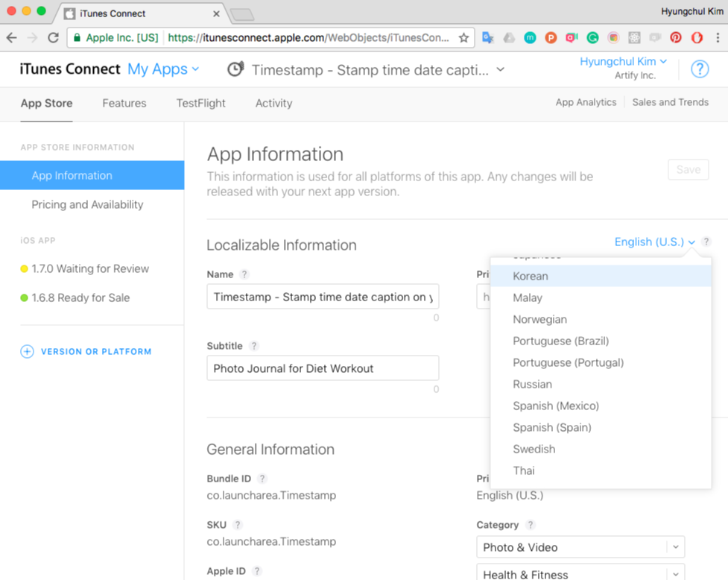Open the help question mark in header
The height and width of the screenshot is (580, 728).
[700, 69]
